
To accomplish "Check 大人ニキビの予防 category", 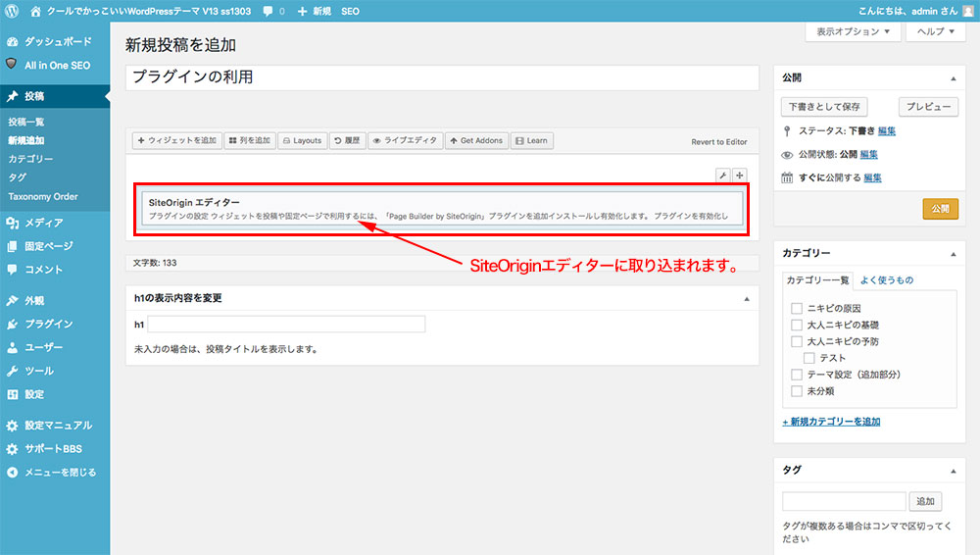I will (796, 341).
